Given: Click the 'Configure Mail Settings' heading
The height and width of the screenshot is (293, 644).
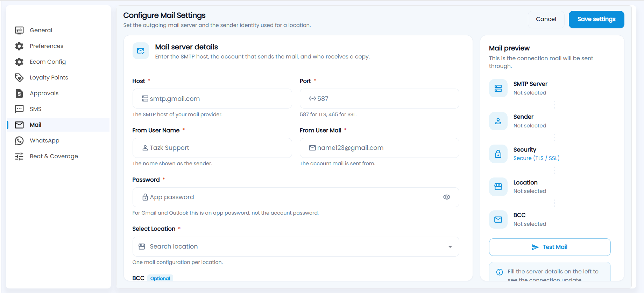Looking at the screenshot, I should click(x=164, y=15).
